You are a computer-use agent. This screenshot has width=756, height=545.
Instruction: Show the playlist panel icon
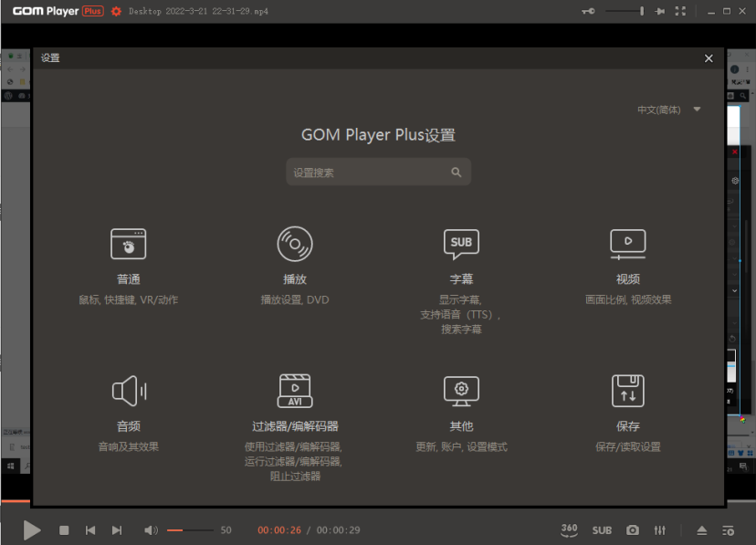coord(728,530)
